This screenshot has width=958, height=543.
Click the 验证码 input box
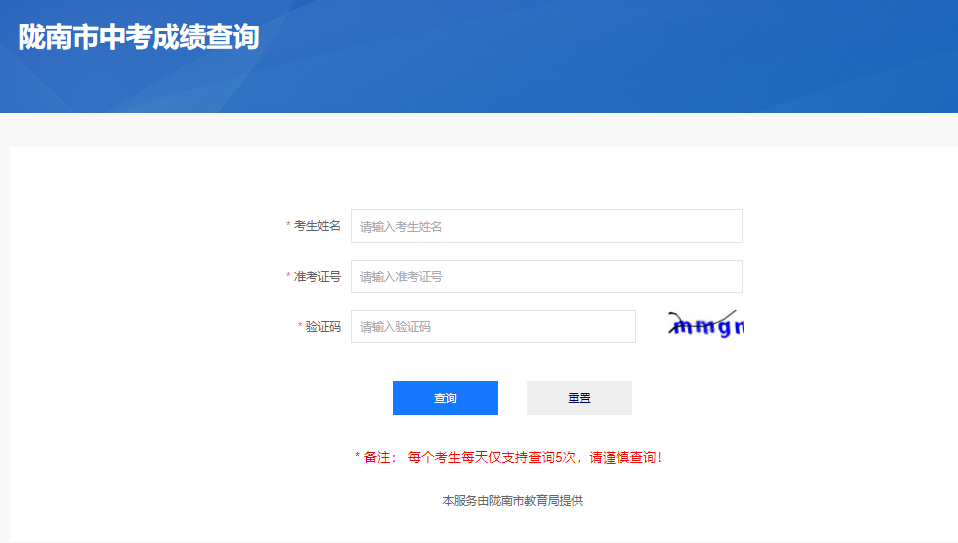click(493, 327)
